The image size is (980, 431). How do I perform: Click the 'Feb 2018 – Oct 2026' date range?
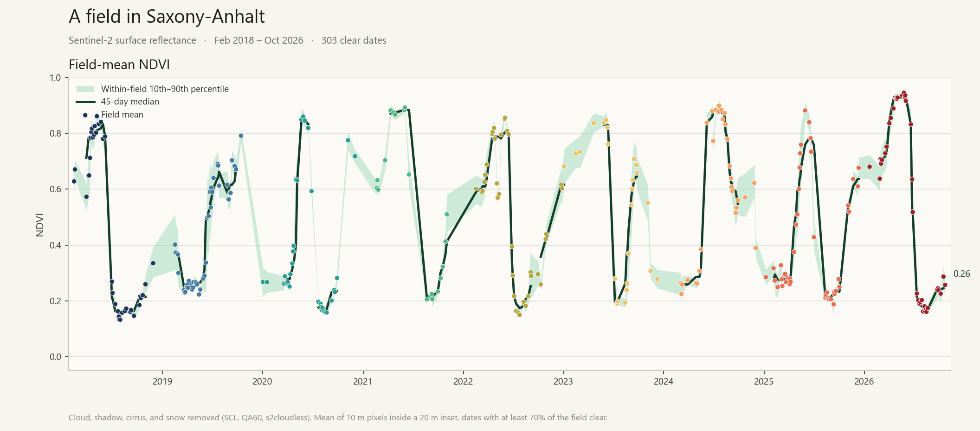point(259,40)
